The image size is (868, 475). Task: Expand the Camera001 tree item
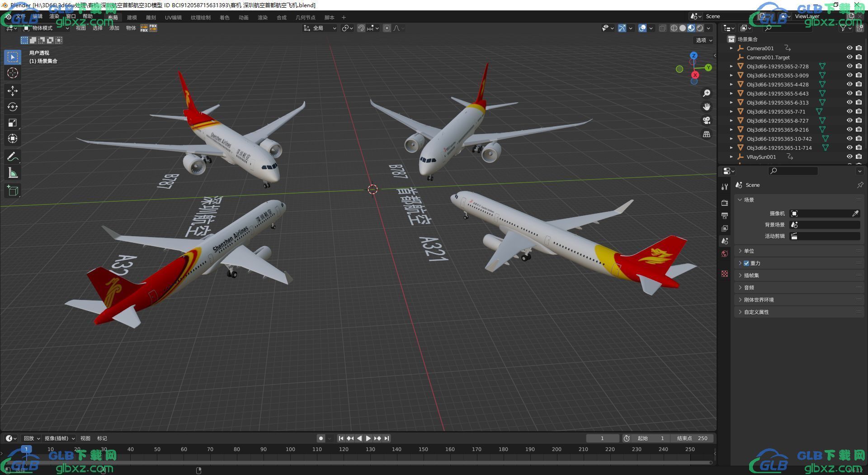[x=731, y=48]
